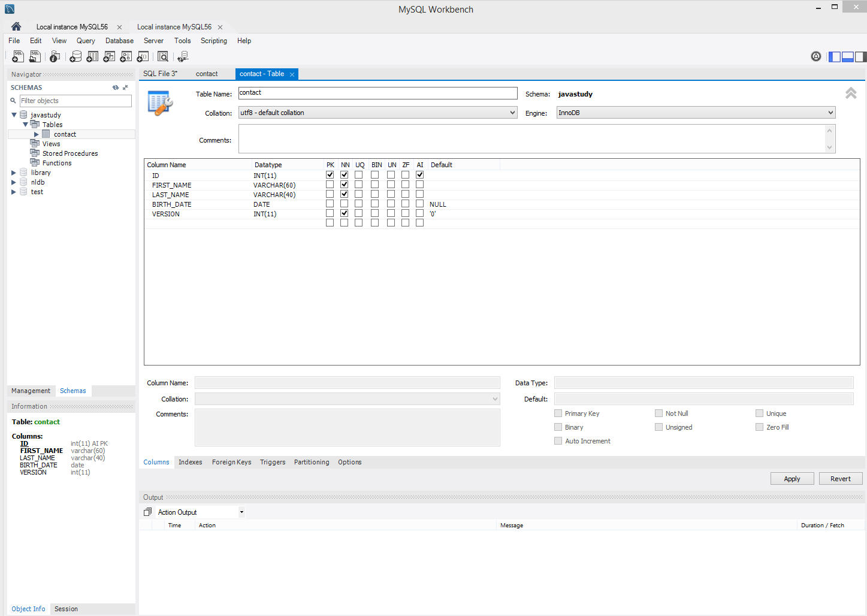Uncheck NN checkbox for VERSION column
The height and width of the screenshot is (616, 867).
pyautogui.click(x=345, y=213)
